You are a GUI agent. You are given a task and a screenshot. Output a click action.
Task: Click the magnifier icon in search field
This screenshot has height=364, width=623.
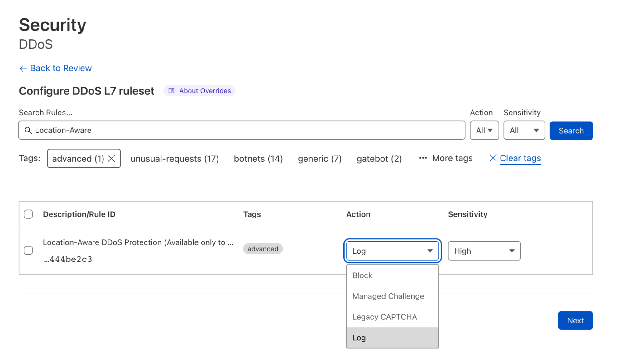click(28, 130)
